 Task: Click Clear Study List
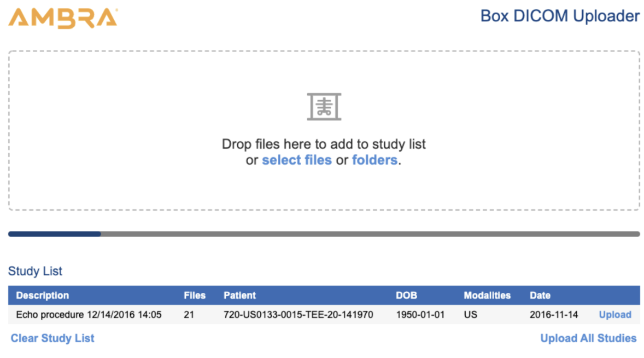click(52, 338)
